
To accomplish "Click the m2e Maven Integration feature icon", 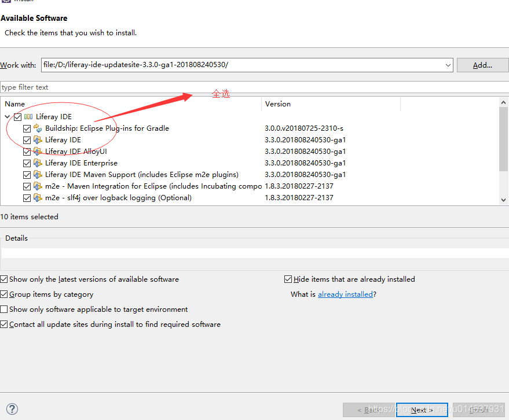I will [38, 186].
